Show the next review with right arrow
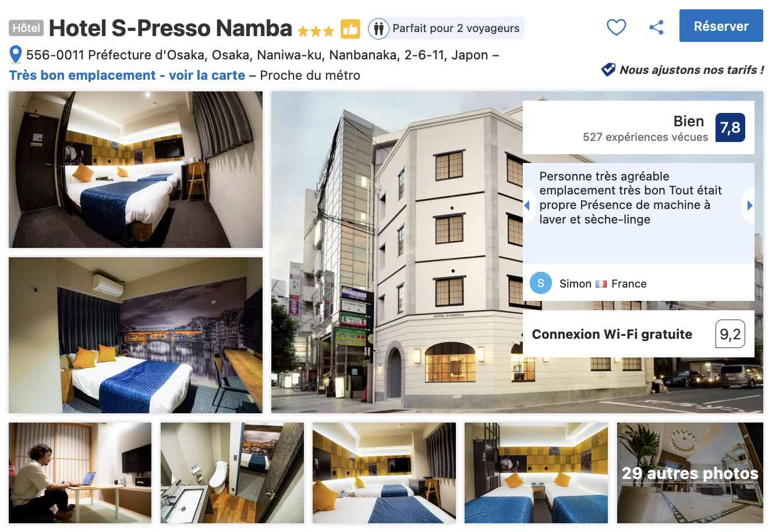This screenshot has height=532, width=772. pos(749,205)
